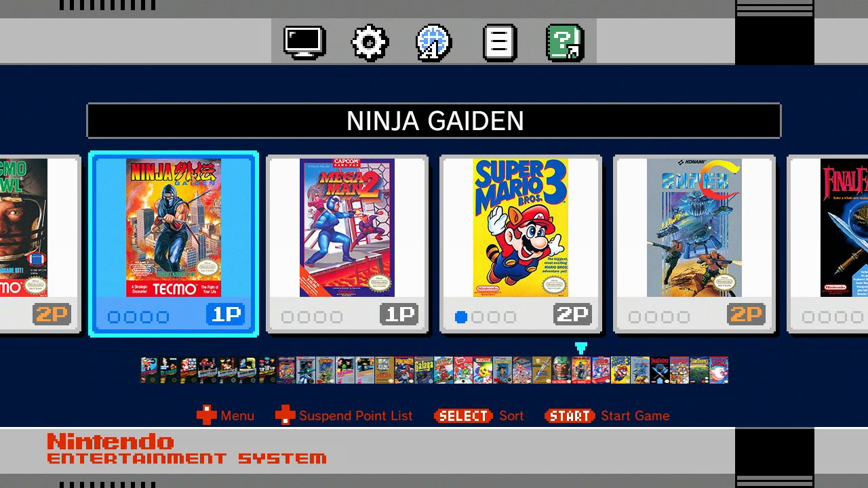Image resolution: width=868 pixels, height=488 pixels.
Task: Select the 2P badge on Super Mario Bros. 3
Action: tap(573, 314)
